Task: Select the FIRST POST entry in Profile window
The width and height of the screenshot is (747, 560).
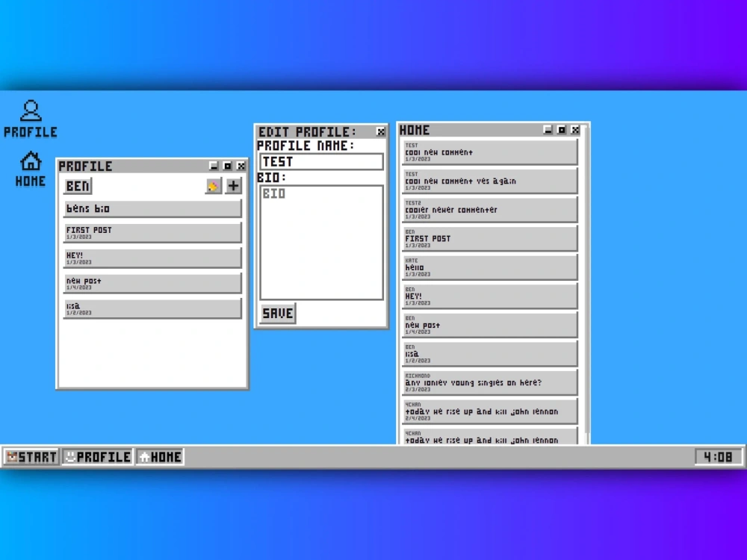Action: (152, 232)
